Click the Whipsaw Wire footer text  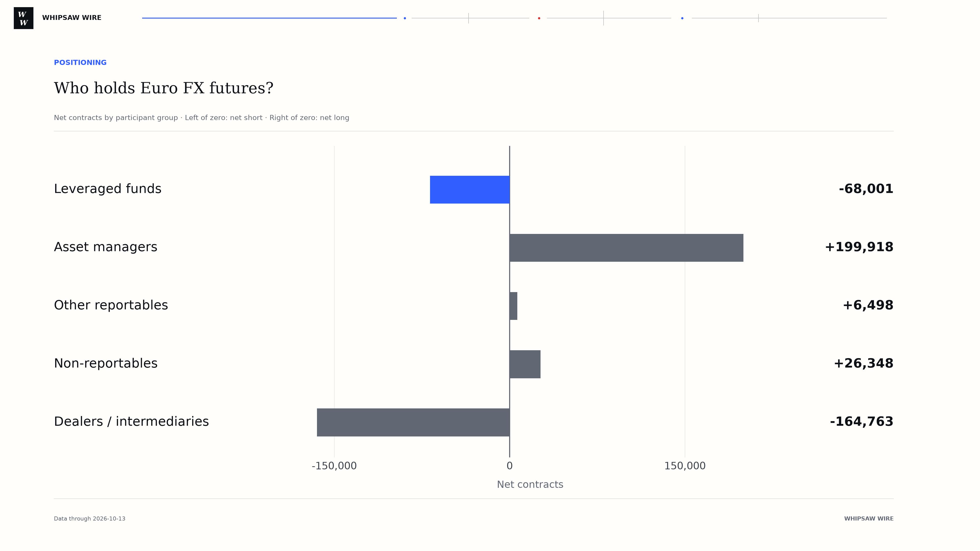click(x=869, y=519)
